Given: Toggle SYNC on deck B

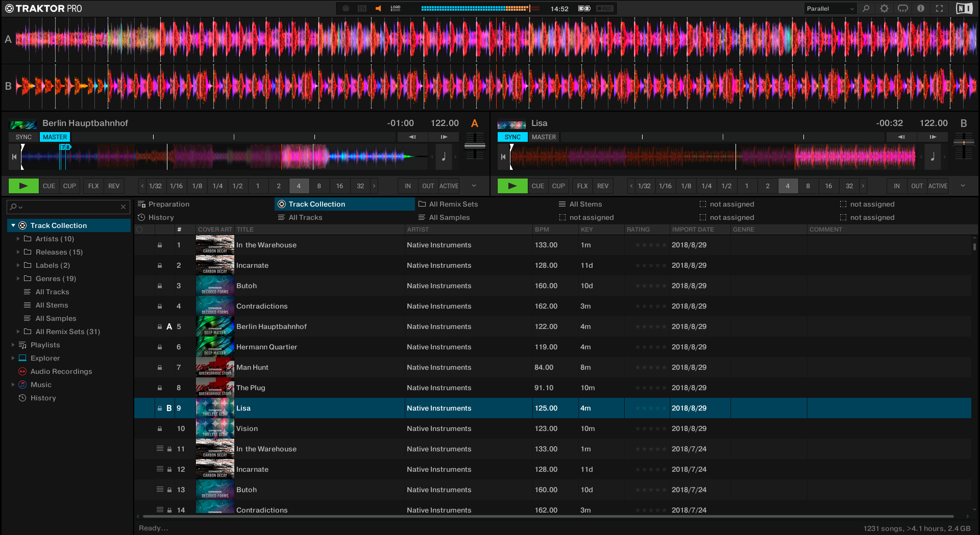Looking at the screenshot, I should [512, 137].
